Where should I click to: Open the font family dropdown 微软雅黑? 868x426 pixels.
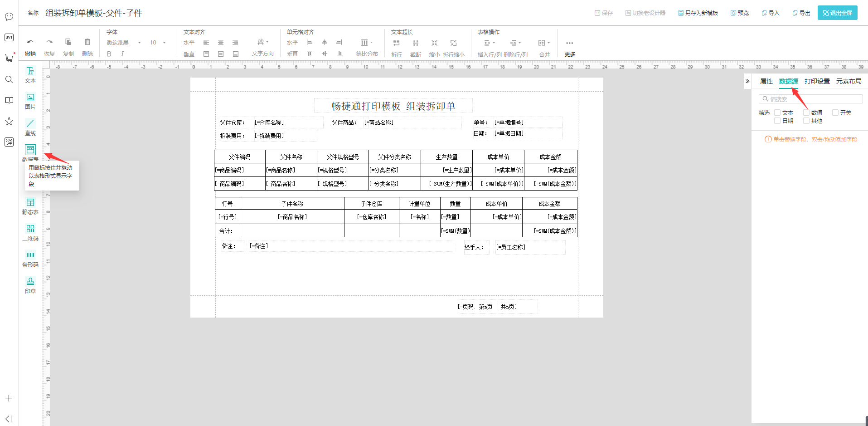point(124,43)
